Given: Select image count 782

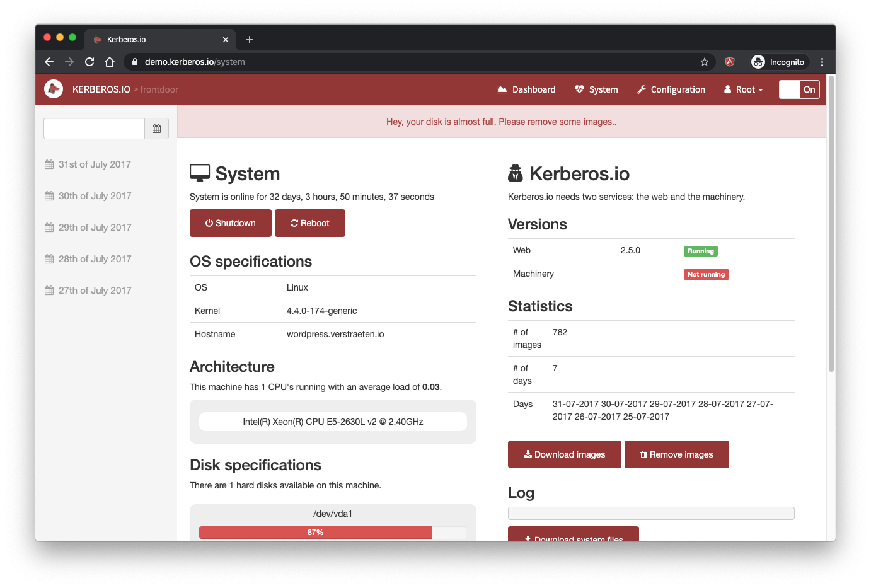Looking at the screenshot, I should (560, 332).
